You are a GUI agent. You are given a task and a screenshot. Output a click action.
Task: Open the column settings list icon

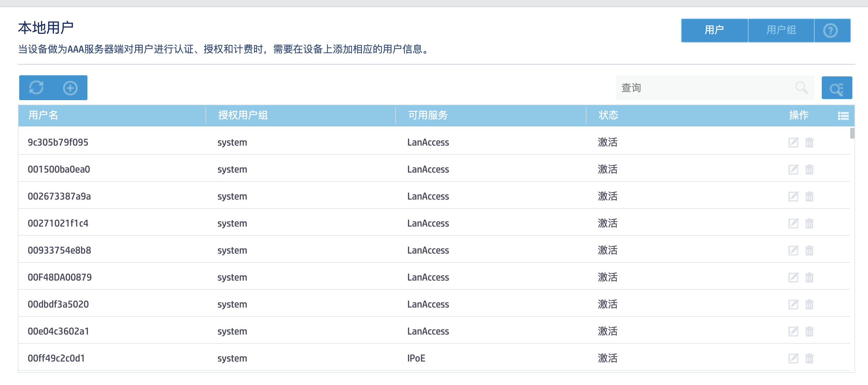coord(843,116)
